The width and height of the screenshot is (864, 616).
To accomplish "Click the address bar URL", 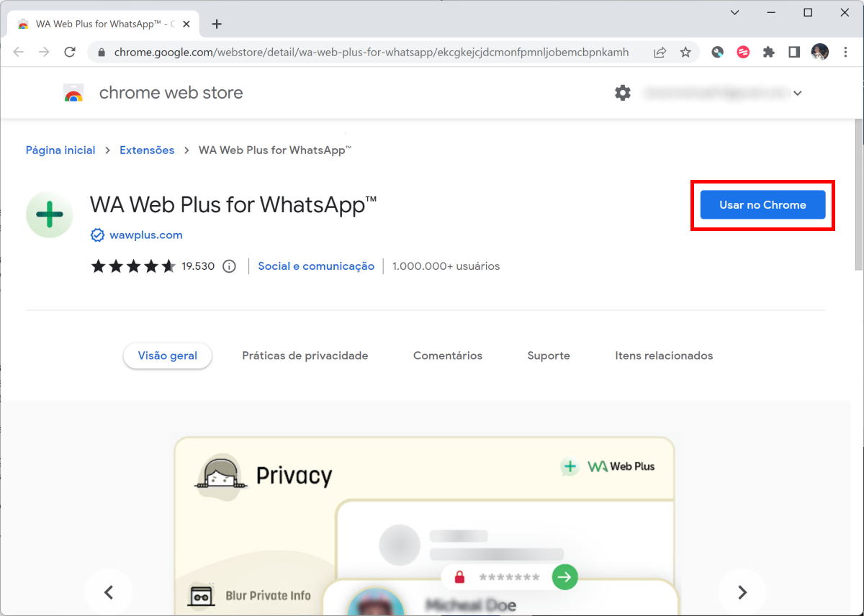I will [372, 53].
